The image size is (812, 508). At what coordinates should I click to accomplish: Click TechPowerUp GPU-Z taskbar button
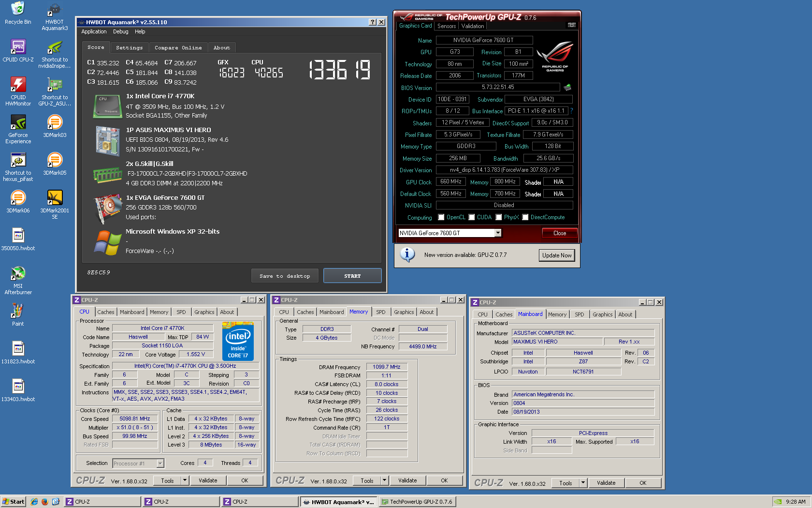(x=417, y=502)
